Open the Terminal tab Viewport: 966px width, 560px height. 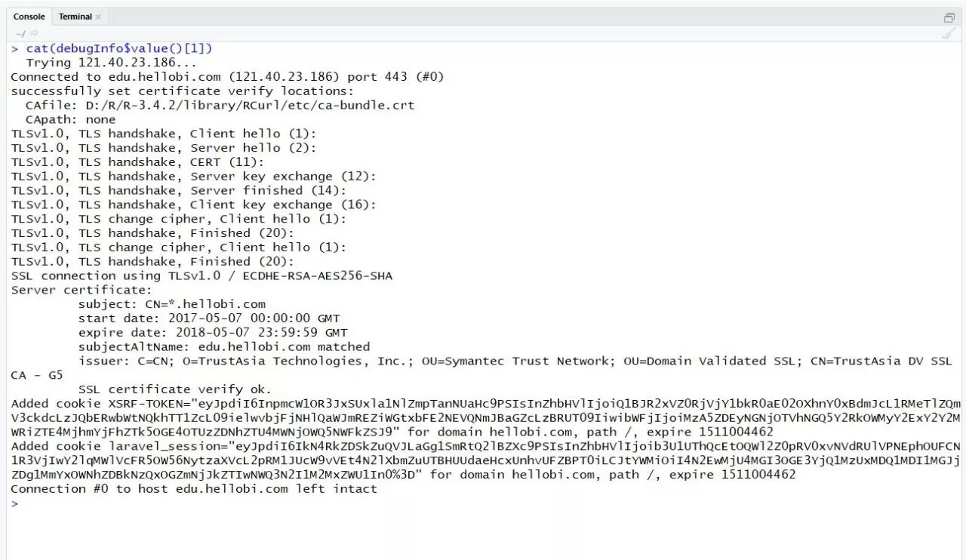pyautogui.click(x=75, y=17)
